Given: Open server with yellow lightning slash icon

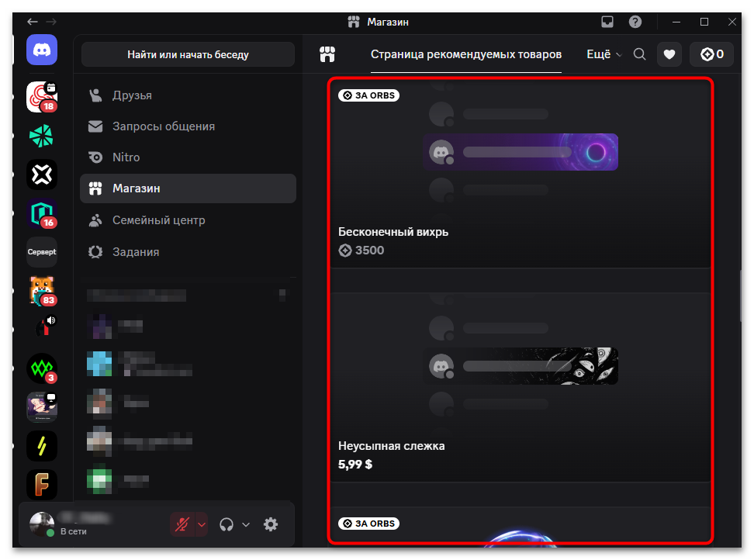Looking at the screenshot, I should 42,446.
